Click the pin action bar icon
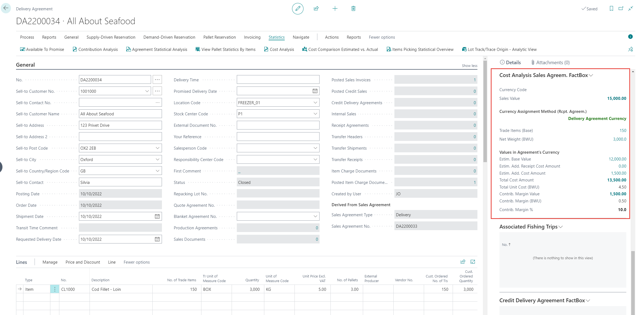Viewport: 644px width, 315px height. coord(630,49)
